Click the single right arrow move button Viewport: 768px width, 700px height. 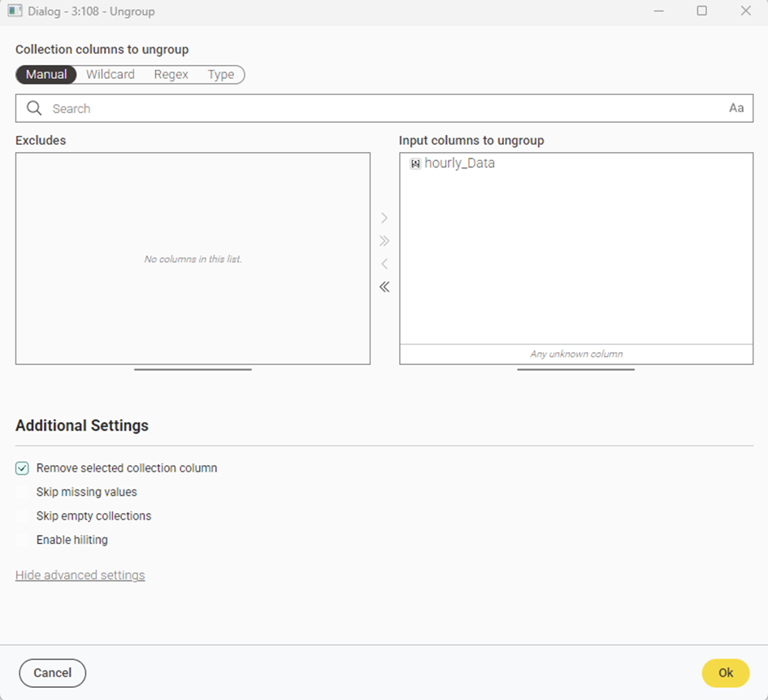click(x=384, y=218)
